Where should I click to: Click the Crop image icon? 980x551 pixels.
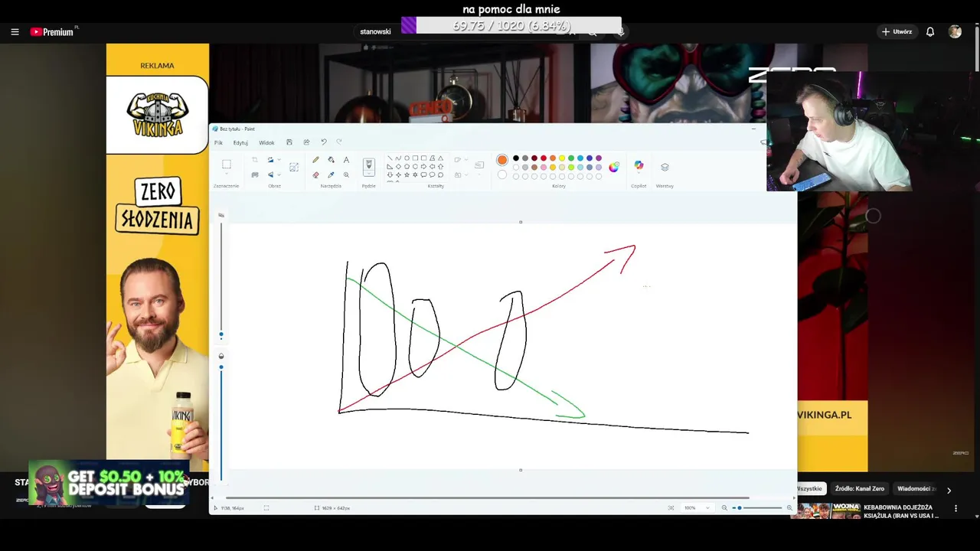[x=255, y=160]
